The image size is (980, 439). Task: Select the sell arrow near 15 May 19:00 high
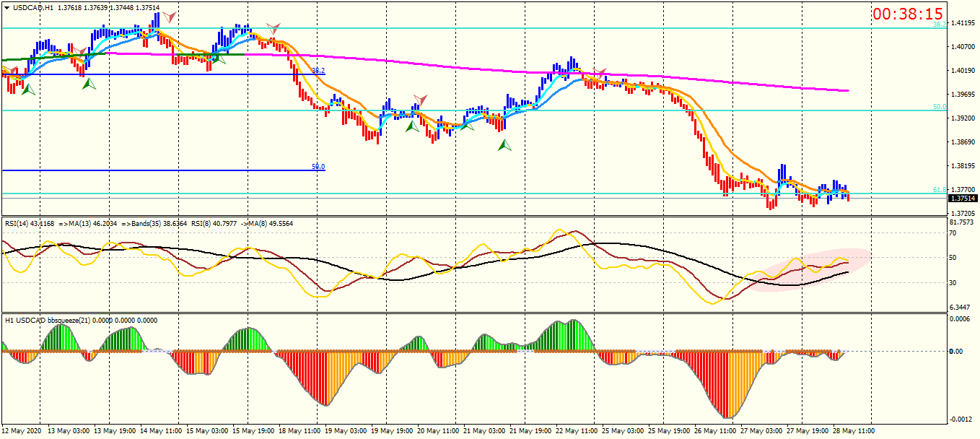pos(273,28)
